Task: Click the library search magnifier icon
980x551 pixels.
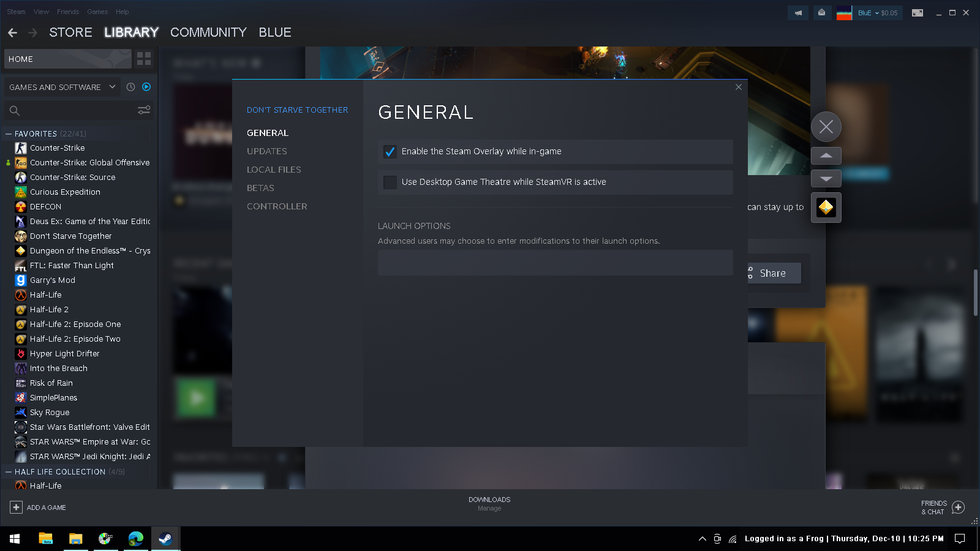Action: coord(15,111)
